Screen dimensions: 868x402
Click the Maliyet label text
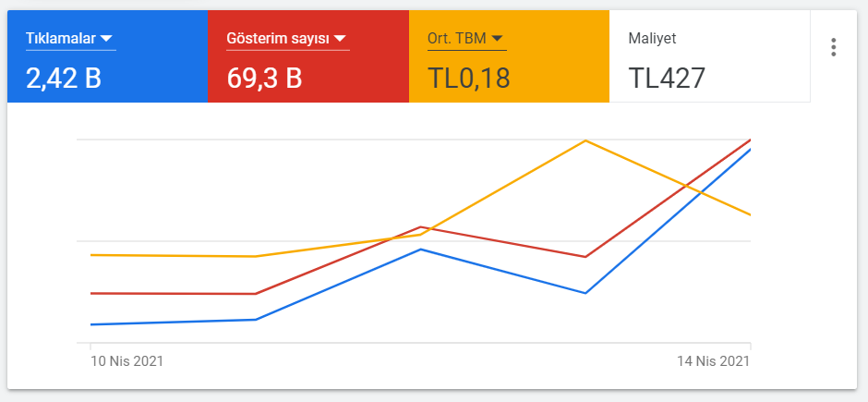652,38
